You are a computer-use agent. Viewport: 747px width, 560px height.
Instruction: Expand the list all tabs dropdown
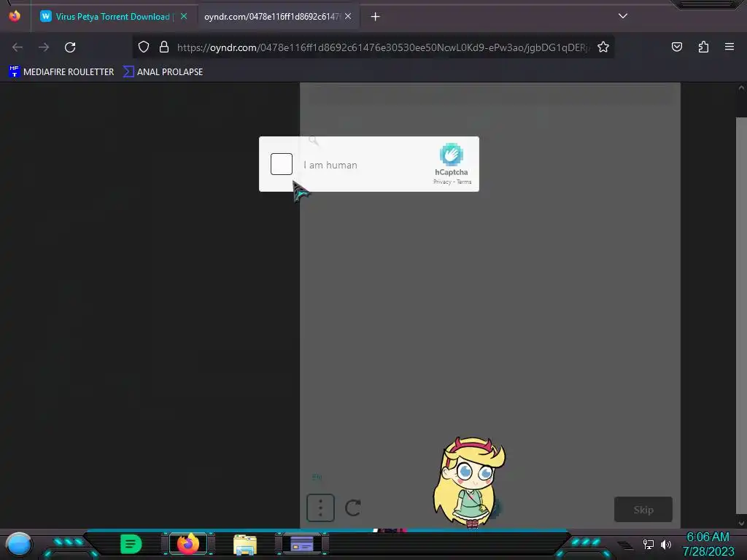pyautogui.click(x=623, y=16)
